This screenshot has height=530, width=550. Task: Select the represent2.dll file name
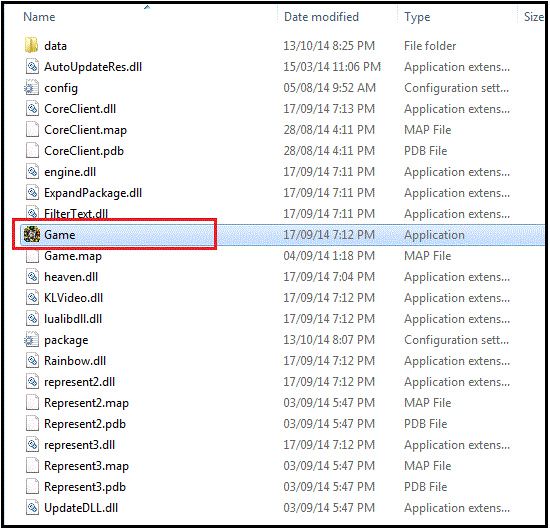[79, 382]
